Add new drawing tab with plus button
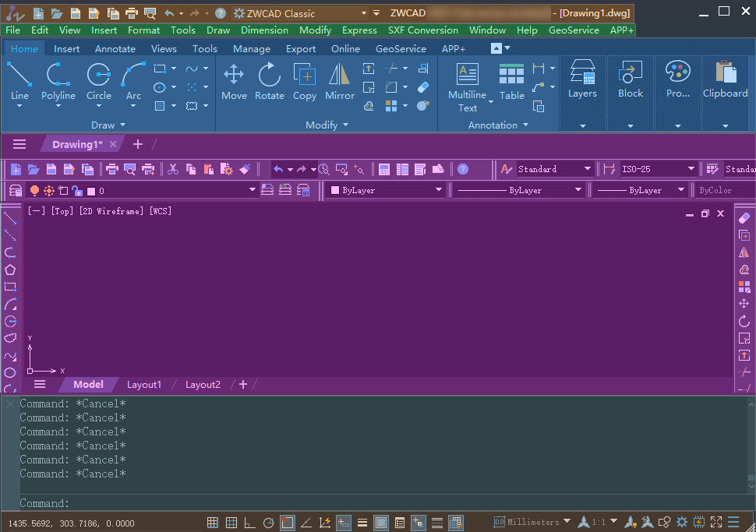Viewport: 756px width, 532px height. [138, 144]
